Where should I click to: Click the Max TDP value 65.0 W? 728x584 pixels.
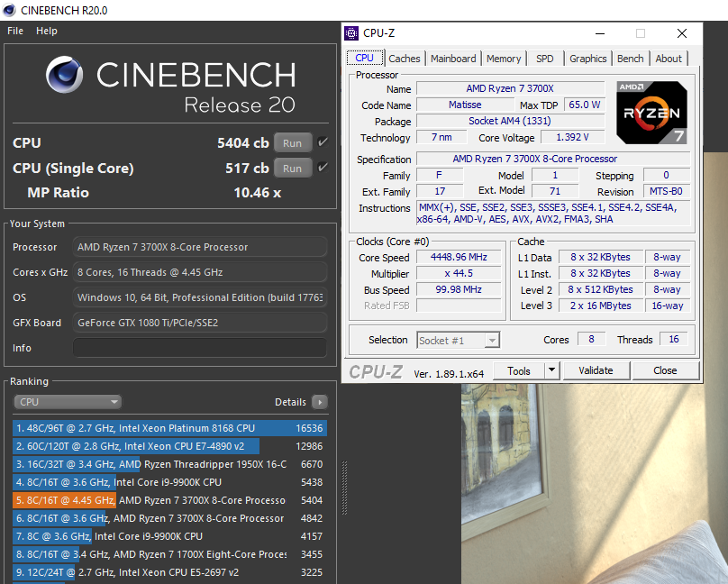(585, 105)
